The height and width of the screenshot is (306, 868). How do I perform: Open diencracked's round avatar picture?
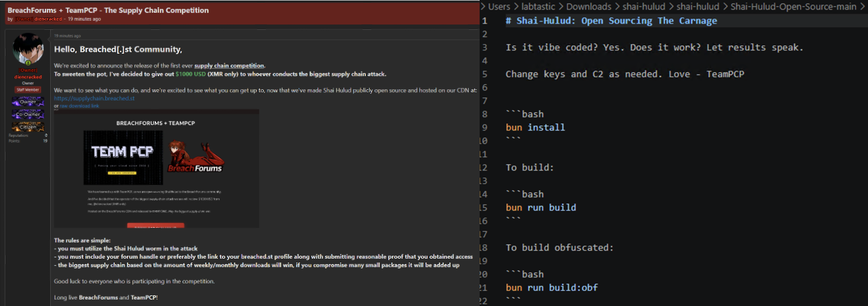pyautogui.click(x=28, y=48)
